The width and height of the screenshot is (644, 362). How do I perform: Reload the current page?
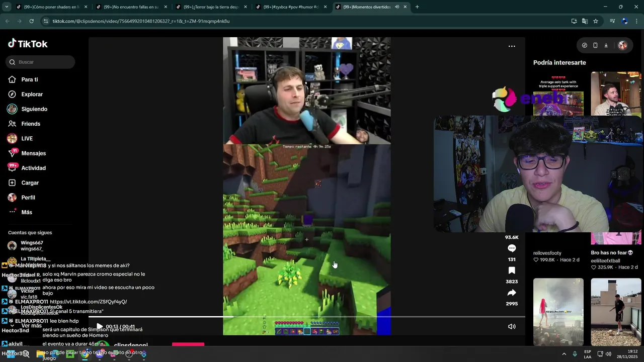point(31,21)
